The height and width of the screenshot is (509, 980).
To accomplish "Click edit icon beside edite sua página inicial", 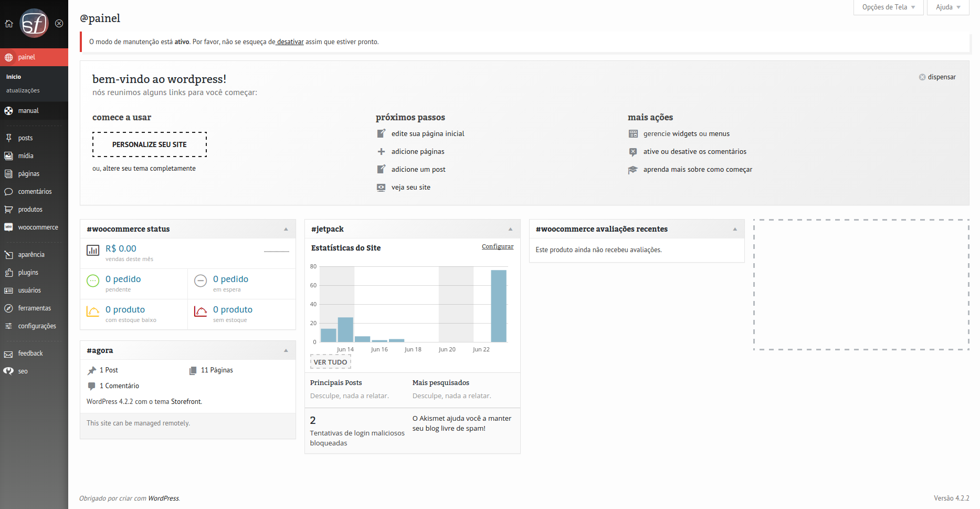I will click(382, 133).
